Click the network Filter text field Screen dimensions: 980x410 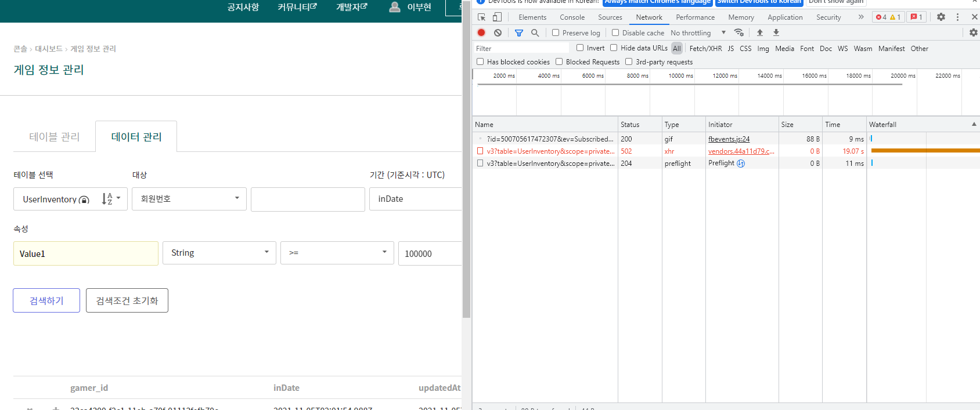pos(521,49)
